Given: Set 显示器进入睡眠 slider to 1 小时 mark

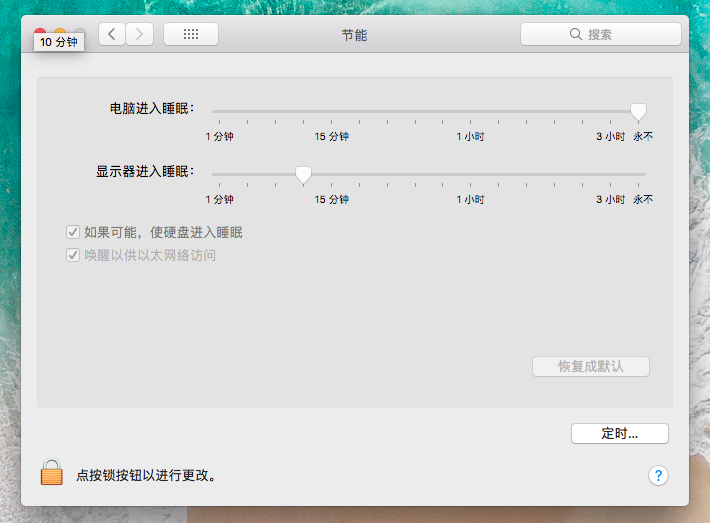Looking at the screenshot, I should coord(471,175).
